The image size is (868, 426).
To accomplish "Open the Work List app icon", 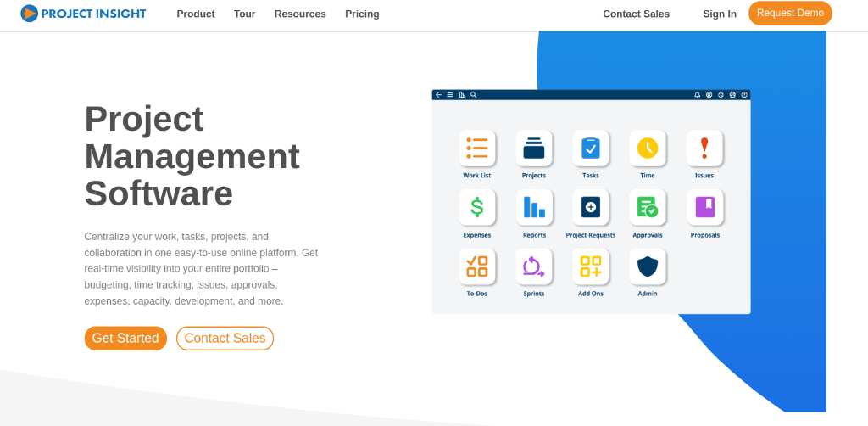I will pyautogui.click(x=477, y=148).
